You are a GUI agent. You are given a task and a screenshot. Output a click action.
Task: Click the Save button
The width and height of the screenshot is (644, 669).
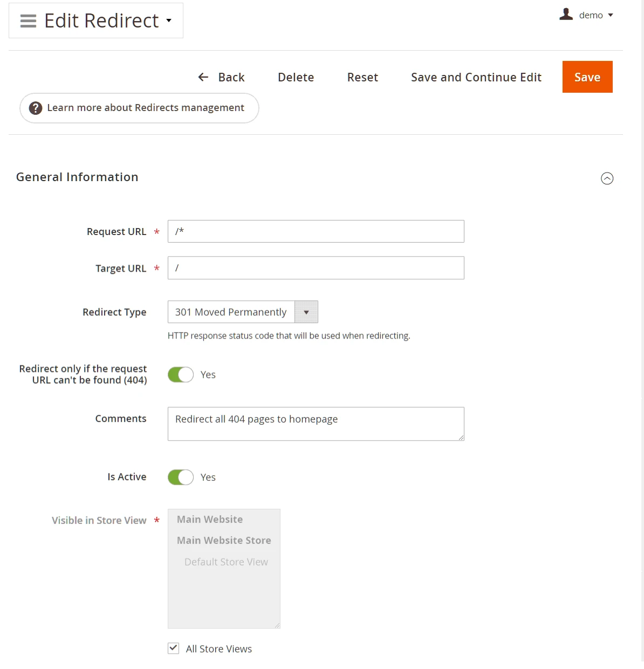[587, 77]
